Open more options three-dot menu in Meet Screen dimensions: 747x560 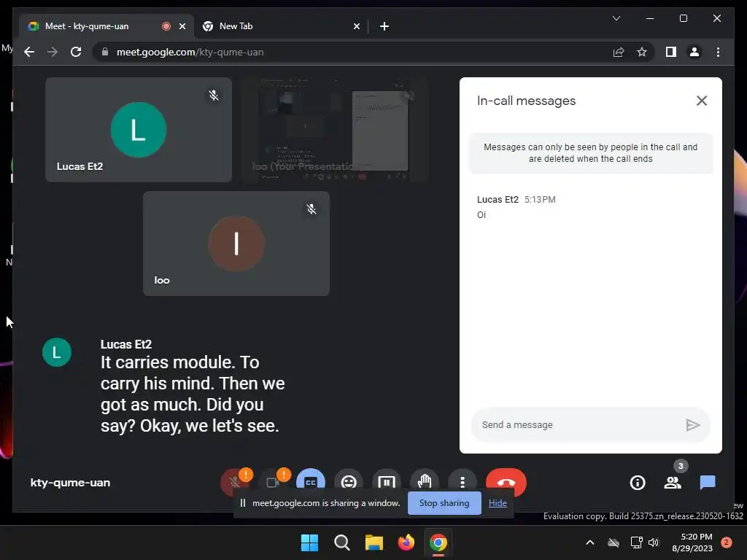pos(462,482)
